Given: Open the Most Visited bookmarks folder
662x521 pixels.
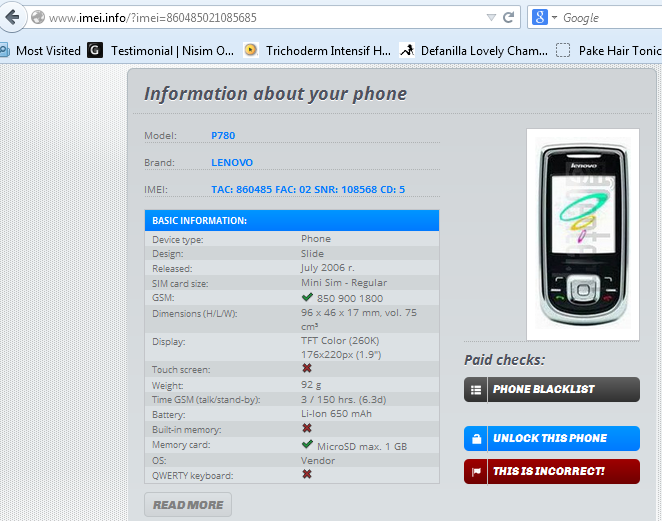Looking at the screenshot, I should [x=41, y=51].
